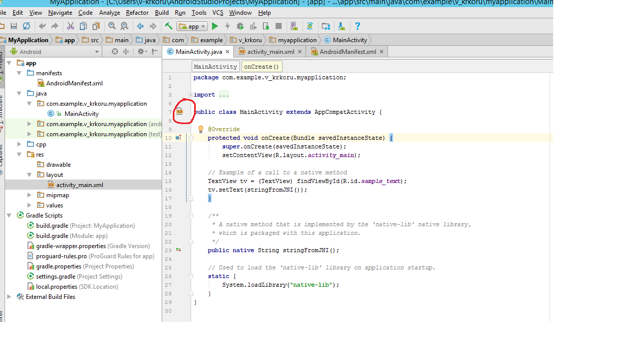Click the Undo arrow icon
635x364 pixels.
tap(42, 26)
